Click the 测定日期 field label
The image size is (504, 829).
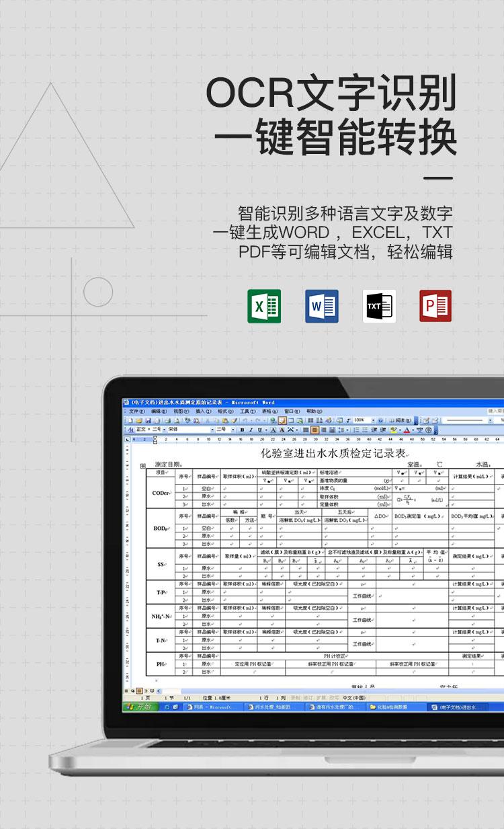(x=169, y=464)
